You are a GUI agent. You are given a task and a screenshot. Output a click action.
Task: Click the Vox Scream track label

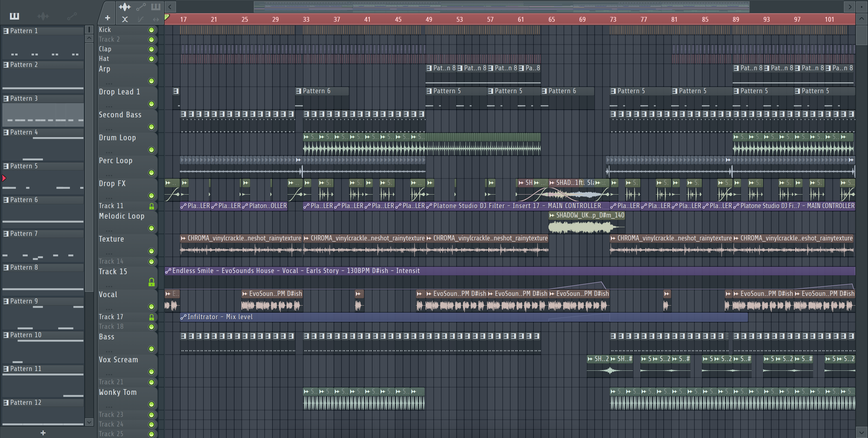[x=119, y=360]
